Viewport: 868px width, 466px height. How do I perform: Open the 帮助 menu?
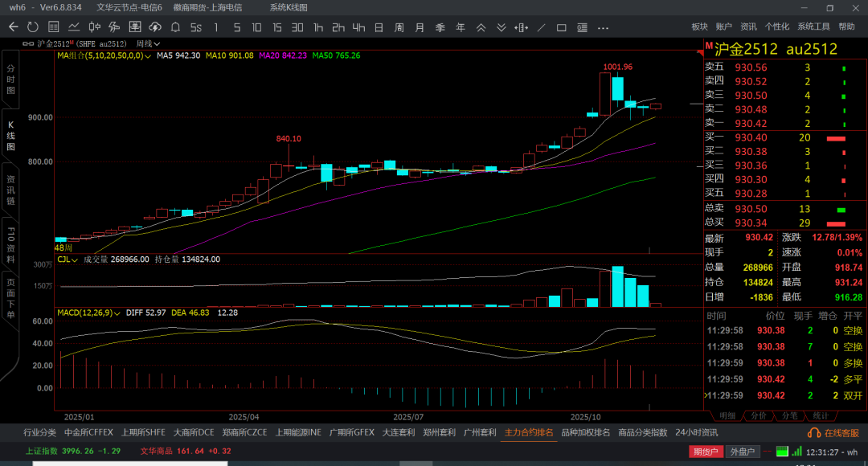(846, 27)
